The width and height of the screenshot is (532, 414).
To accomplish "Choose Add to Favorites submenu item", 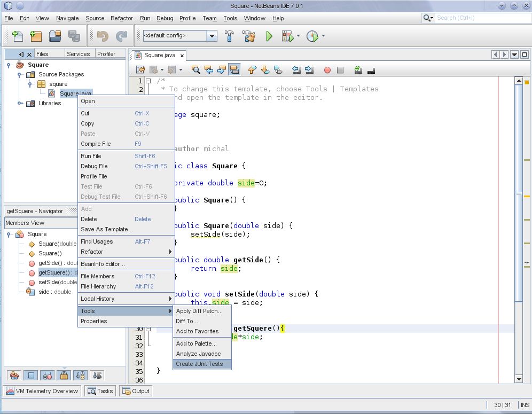I will [x=202, y=331].
